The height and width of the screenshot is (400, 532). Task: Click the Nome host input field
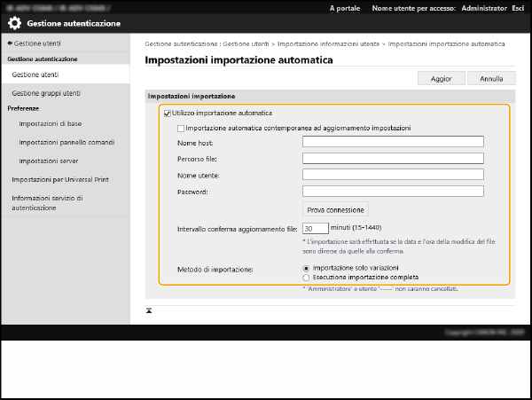pyautogui.click(x=393, y=141)
